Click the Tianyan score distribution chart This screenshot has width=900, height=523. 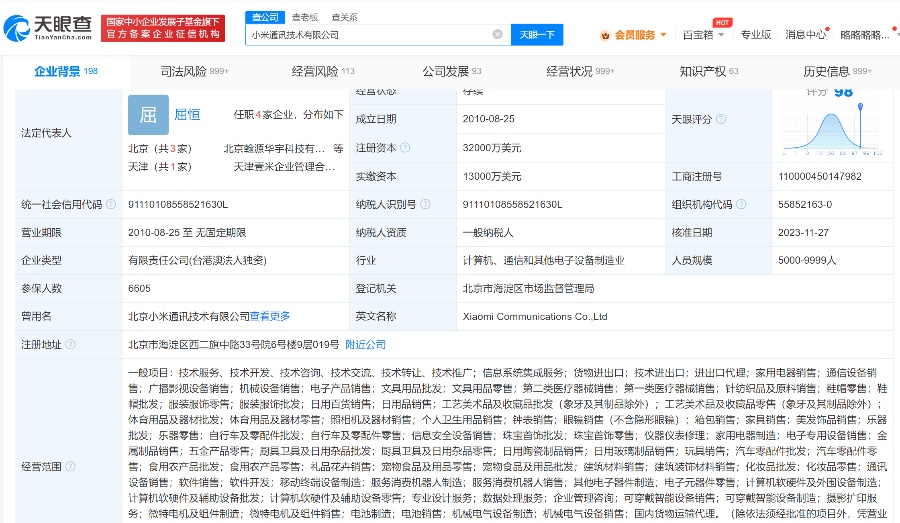point(832,130)
